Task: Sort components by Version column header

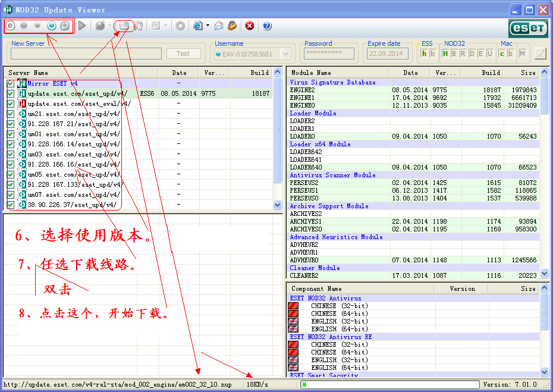Action: coord(461,288)
